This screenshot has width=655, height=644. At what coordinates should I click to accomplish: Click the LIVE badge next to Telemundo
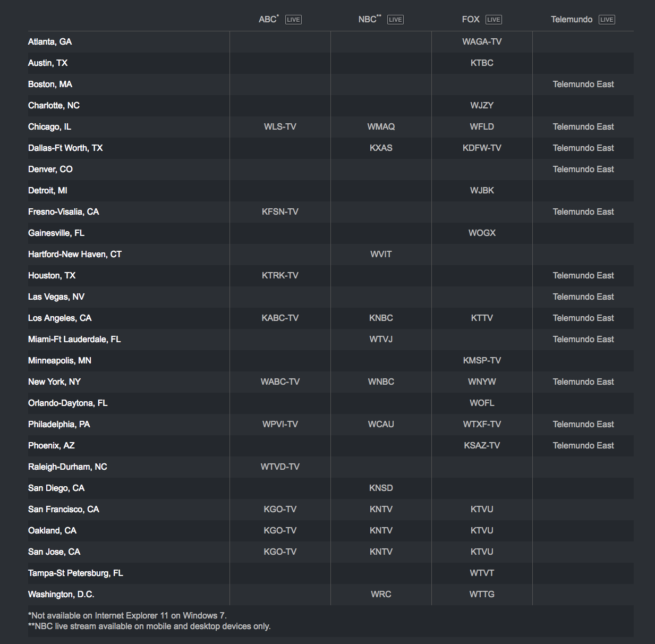click(607, 20)
